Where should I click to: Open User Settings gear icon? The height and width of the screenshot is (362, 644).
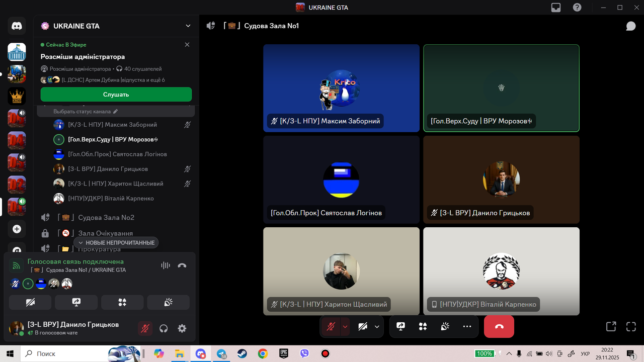tap(182, 328)
